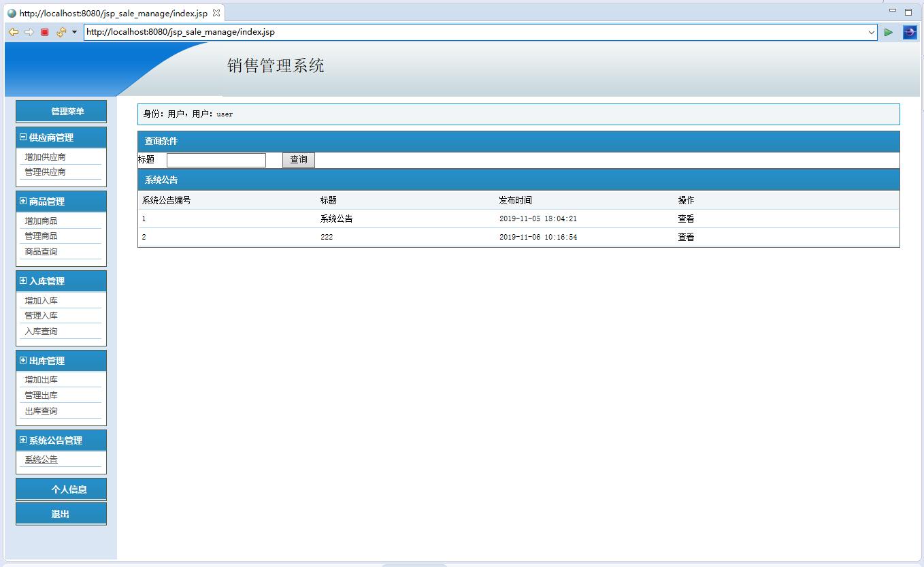Image resolution: width=924 pixels, height=567 pixels.
Task: Expand the 商品管理 section
Action: 23,201
